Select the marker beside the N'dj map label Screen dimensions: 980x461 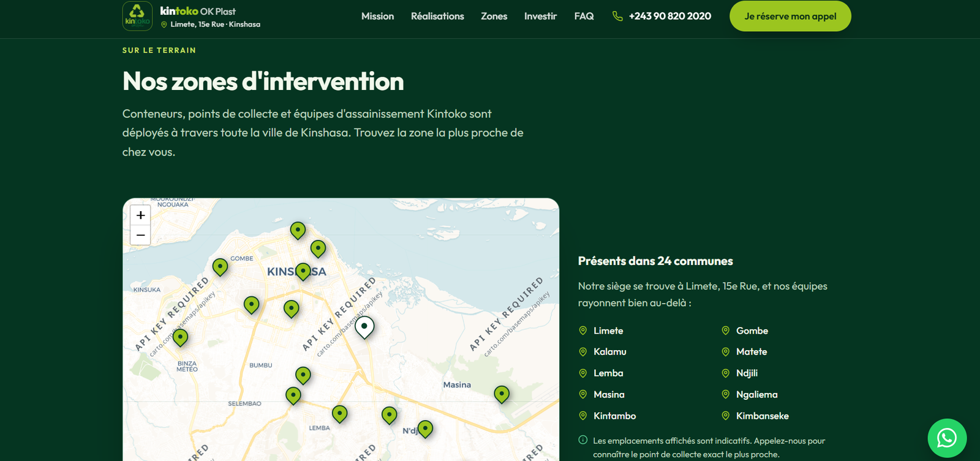point(425,429)
